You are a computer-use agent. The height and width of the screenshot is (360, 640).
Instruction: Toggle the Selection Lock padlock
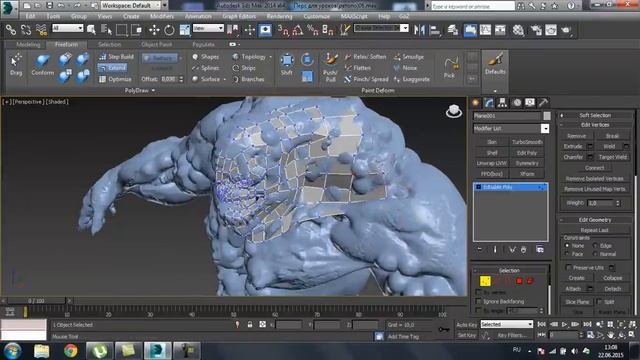(x=250, y=324)
